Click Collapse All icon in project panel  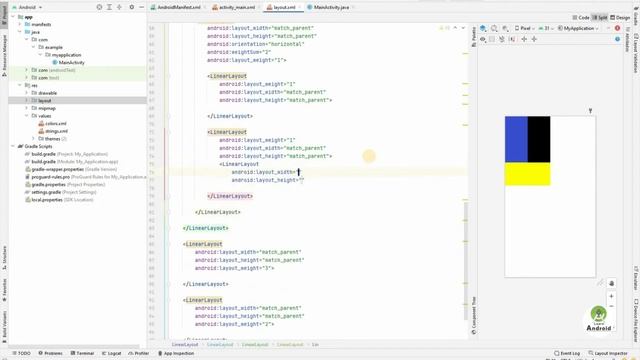click(x=119, y=7)
